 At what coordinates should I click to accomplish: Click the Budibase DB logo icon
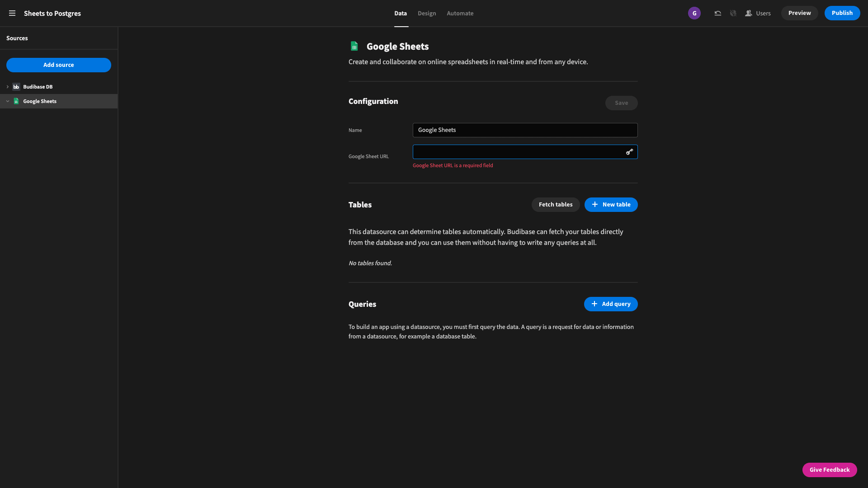(x=16, y=87)
